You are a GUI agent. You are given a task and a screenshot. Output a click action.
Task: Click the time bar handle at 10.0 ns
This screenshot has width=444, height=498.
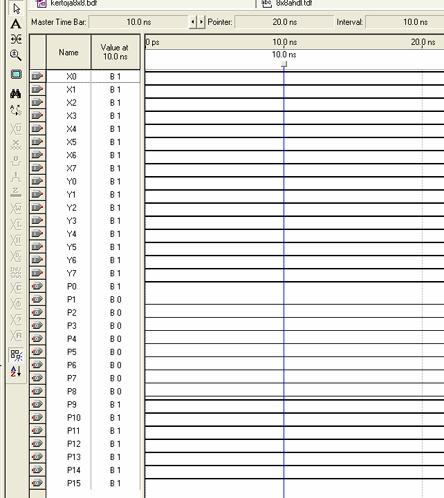(284, 65)
